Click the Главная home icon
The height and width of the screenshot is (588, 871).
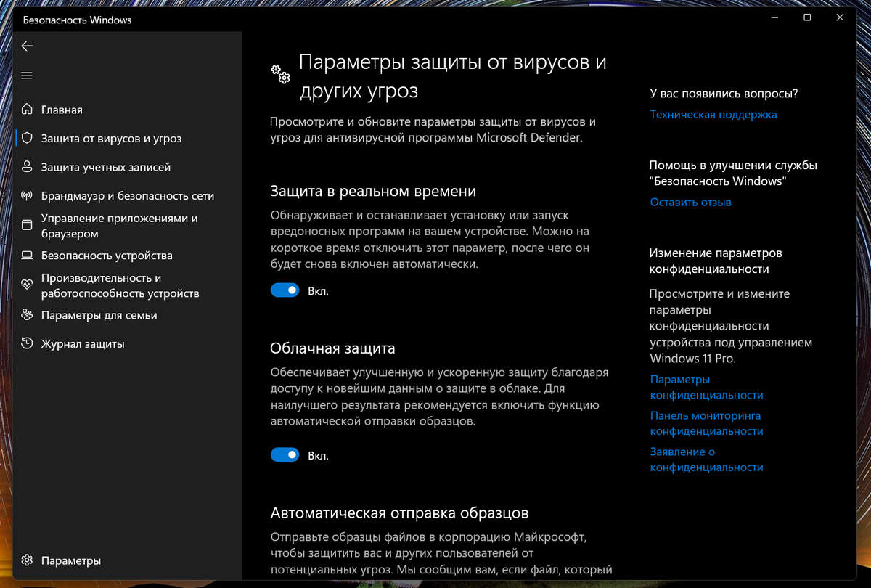coord(27,110)
